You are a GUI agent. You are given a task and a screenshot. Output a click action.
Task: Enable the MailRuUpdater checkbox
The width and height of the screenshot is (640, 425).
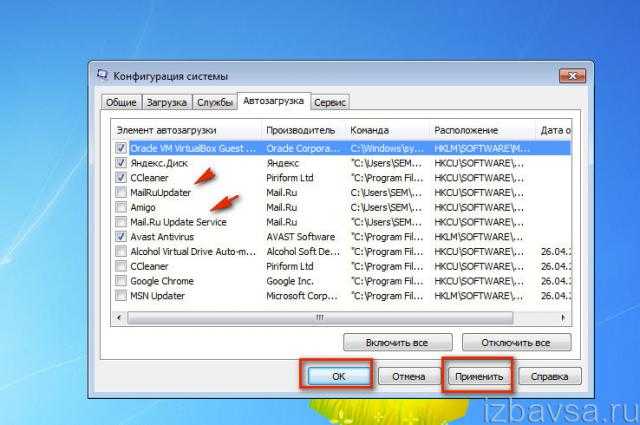(x=121, y=192)
